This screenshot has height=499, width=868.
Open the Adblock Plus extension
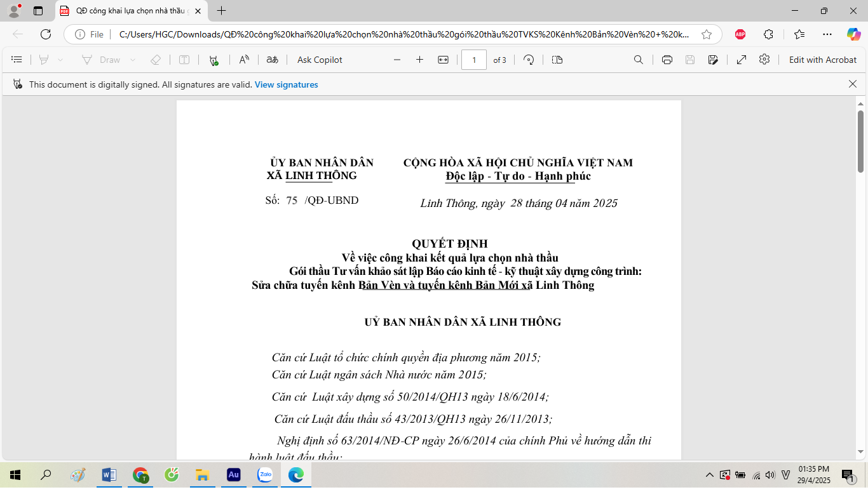click(x=740, y=34)
